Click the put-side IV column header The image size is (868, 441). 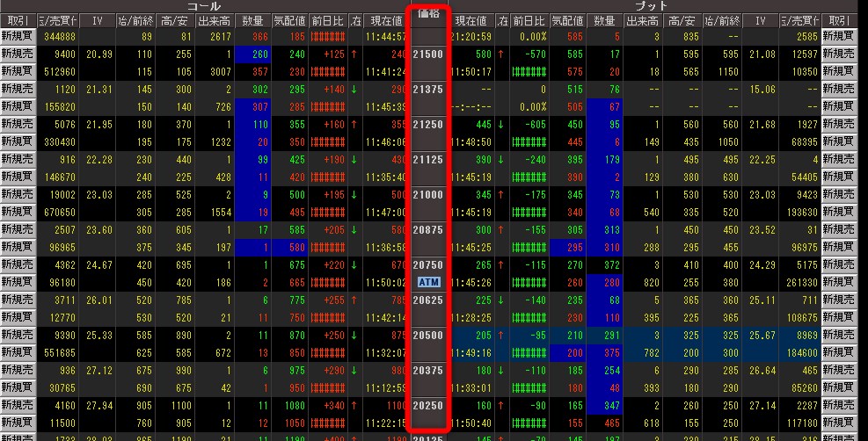pyautogui.click(x=760, y=21)
